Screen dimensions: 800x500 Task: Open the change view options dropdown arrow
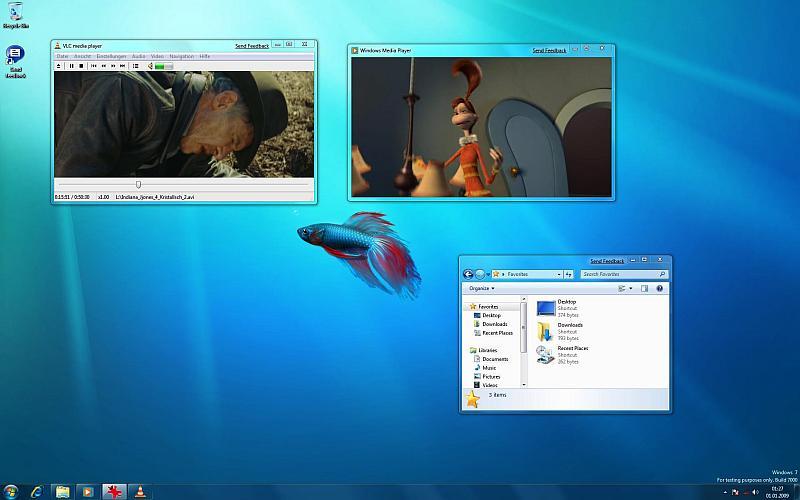[x=632, y=288]
